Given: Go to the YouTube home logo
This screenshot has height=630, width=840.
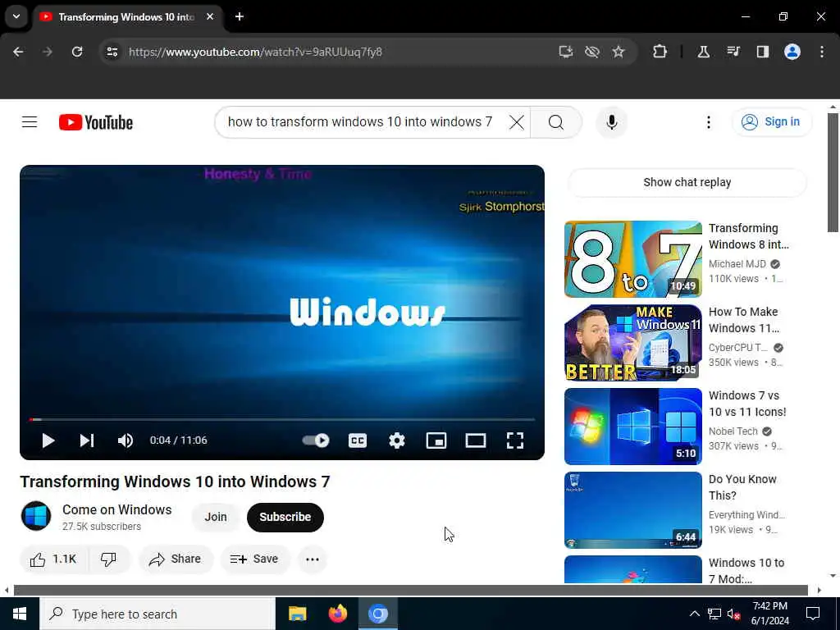Looking at the screenshot, I should click(96, 122).
